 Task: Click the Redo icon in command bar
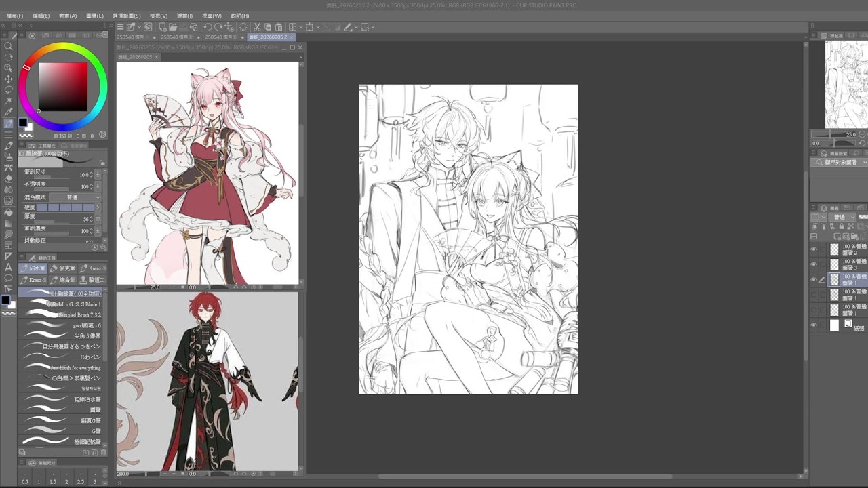point(219,27)
